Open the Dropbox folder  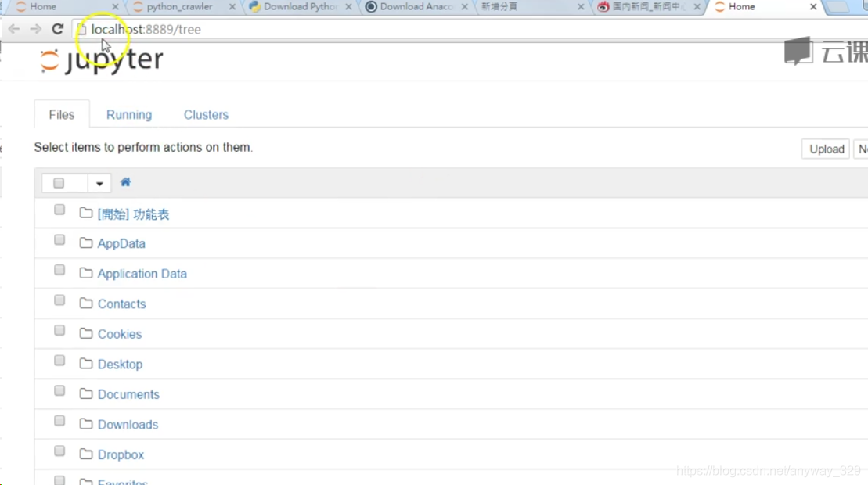(x=121, y=454)
